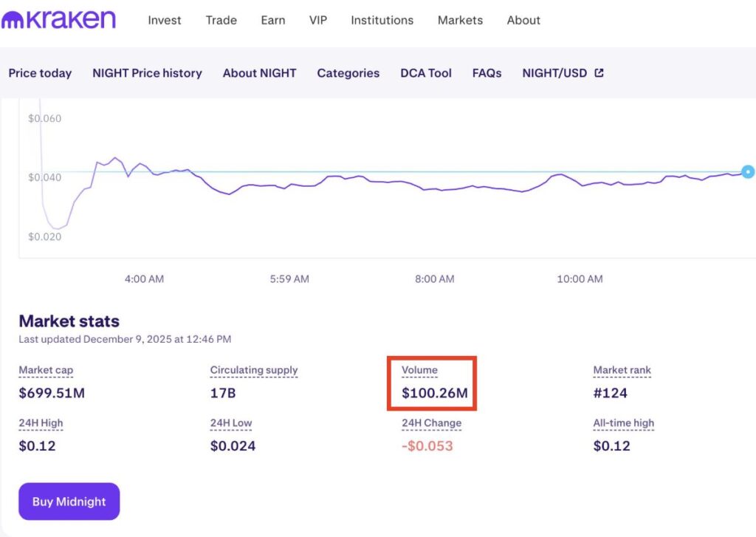Select the Trade menu item

pyautogui.click(x=221, y=20)
